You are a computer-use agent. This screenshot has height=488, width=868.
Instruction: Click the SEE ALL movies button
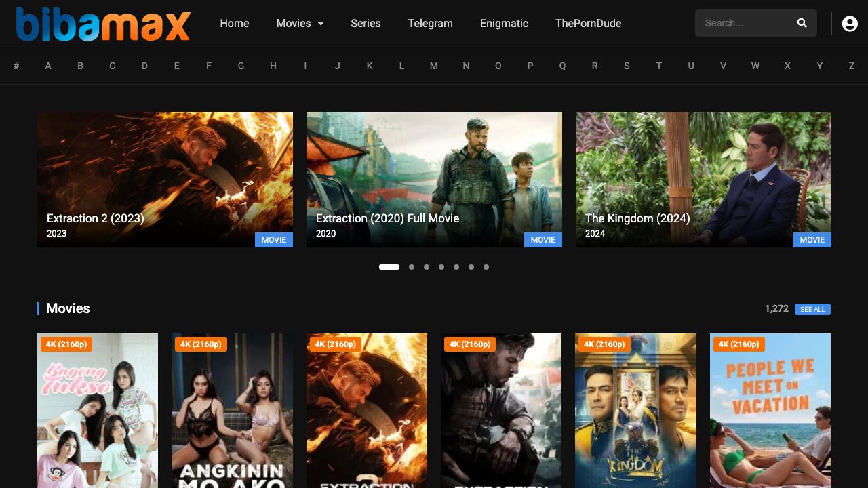pos(812,309)
